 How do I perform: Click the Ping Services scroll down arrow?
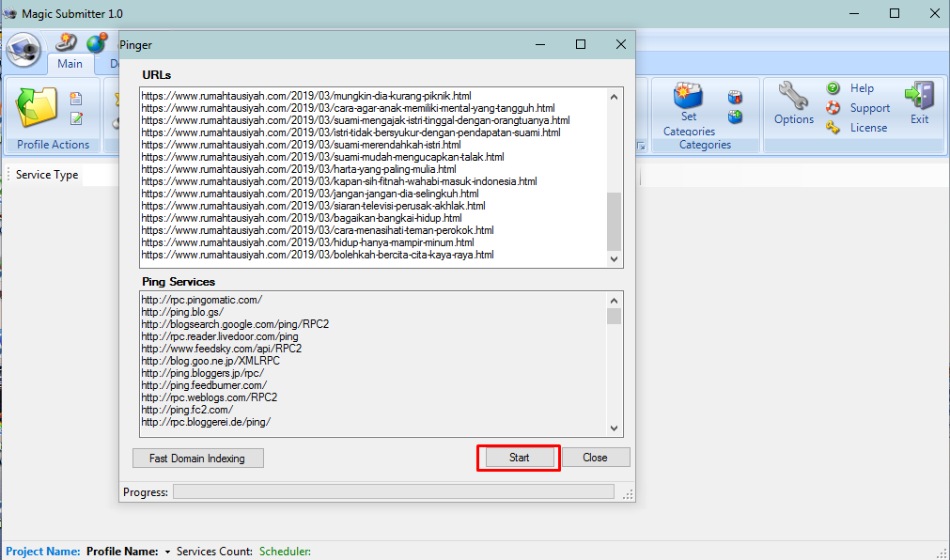coord(615,428)
